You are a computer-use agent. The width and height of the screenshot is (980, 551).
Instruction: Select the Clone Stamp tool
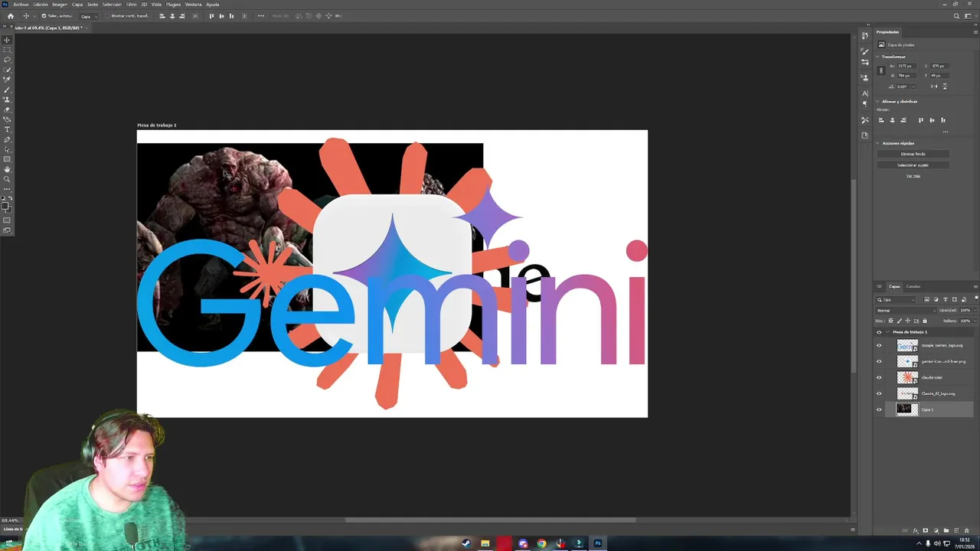pyautogui.click(x=7, y=100)
